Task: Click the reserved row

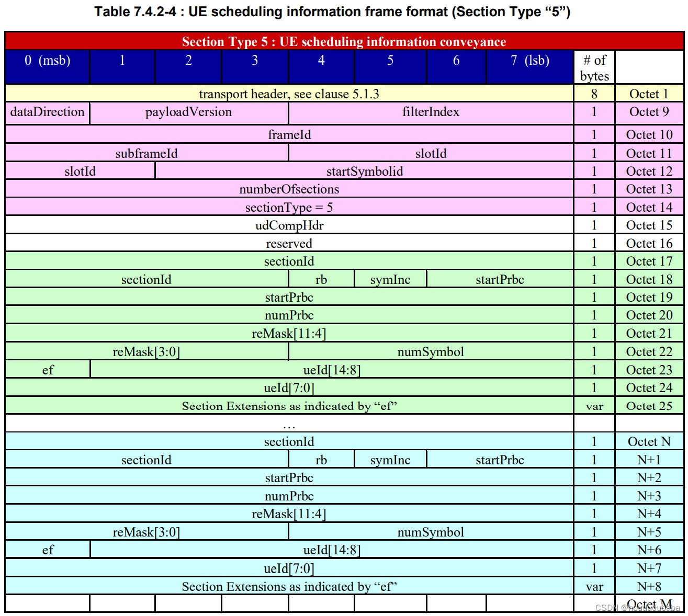Action: [289, 243]
